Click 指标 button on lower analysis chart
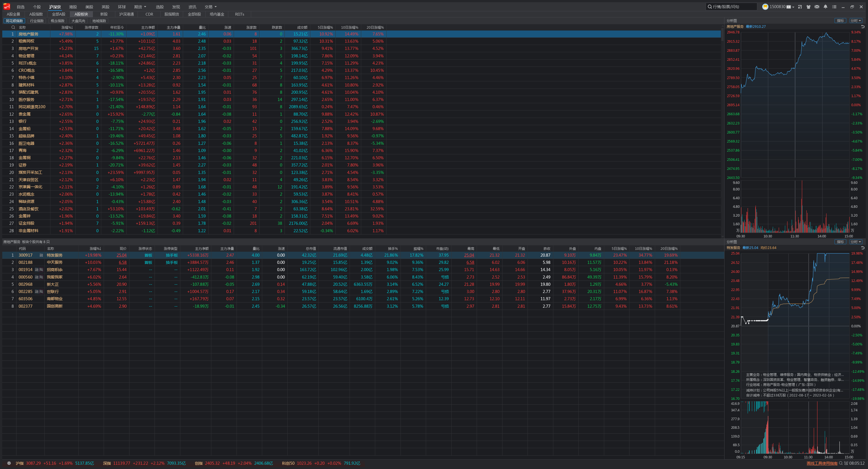Viewport: 868px width, 469px height. click(840, 242)
